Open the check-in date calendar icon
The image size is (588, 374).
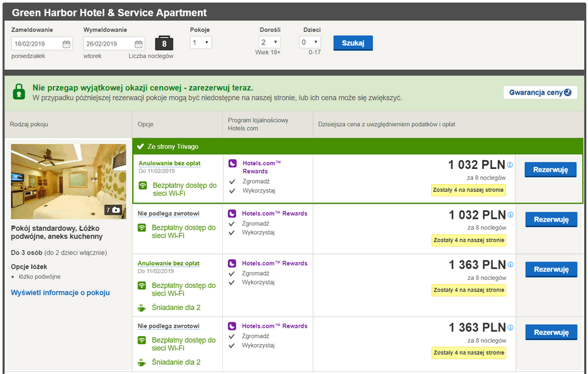67,44
